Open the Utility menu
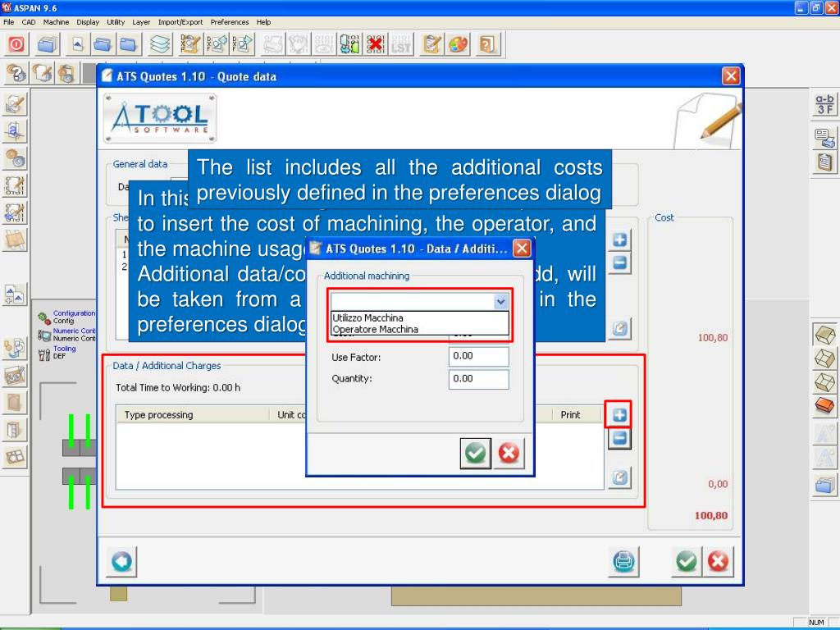840x630 pixels. tap(116, 22)
